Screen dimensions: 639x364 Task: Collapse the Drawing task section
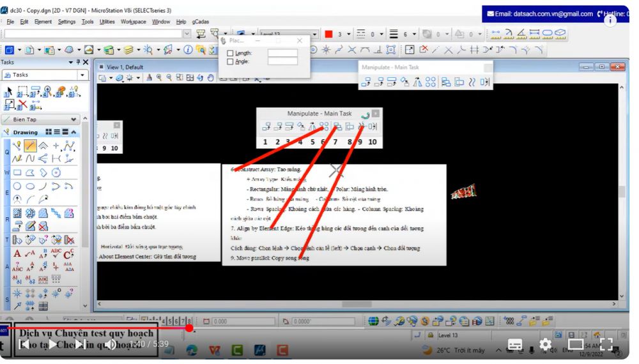click(73, 132)
